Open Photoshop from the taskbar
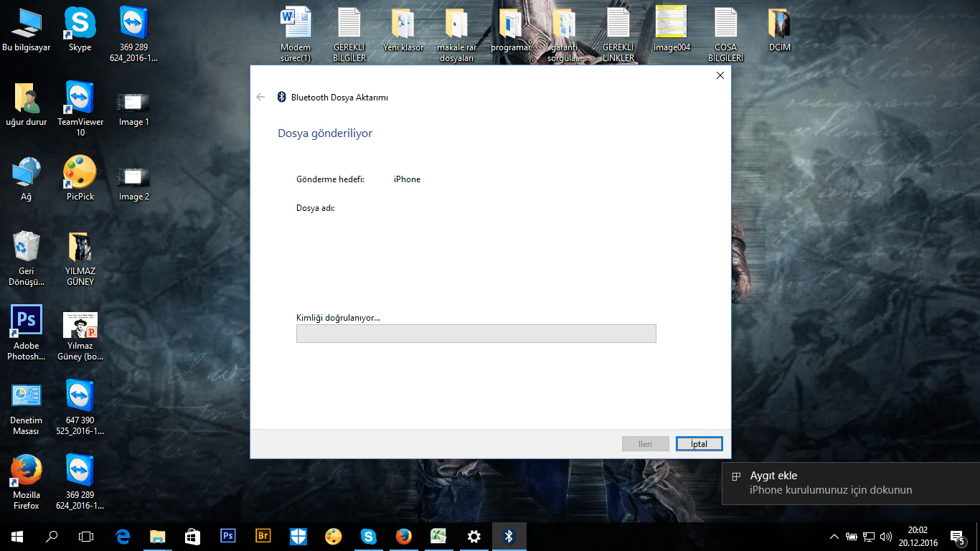 click(x=228, y=536)
